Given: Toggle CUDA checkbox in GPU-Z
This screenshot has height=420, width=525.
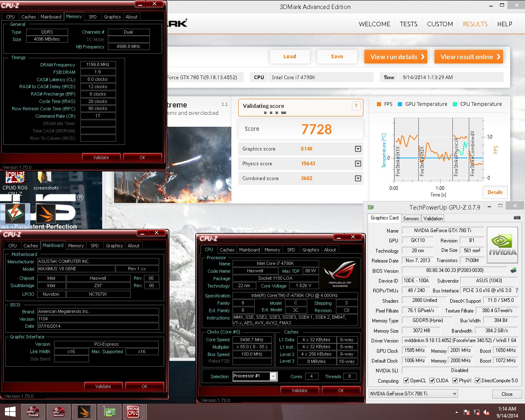Looking at the screenshot, I should 432,381.
